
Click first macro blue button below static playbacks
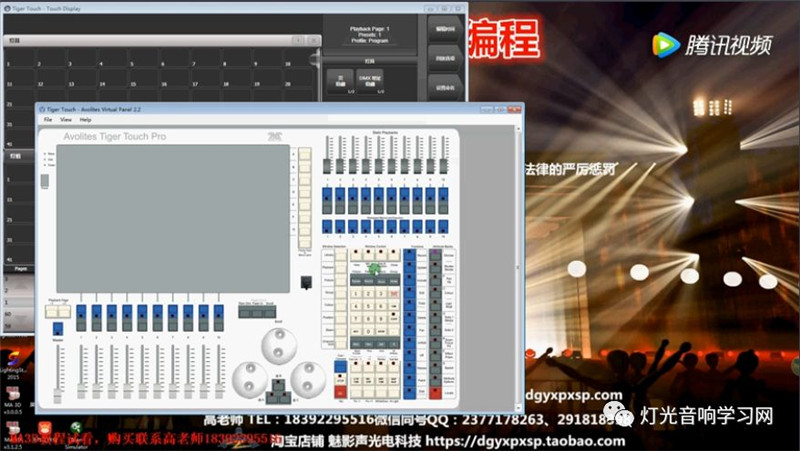(x=327, y=227)
